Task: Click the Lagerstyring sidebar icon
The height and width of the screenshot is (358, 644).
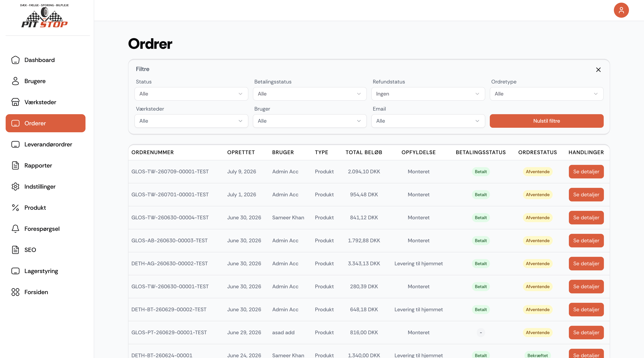Action: 15,271
